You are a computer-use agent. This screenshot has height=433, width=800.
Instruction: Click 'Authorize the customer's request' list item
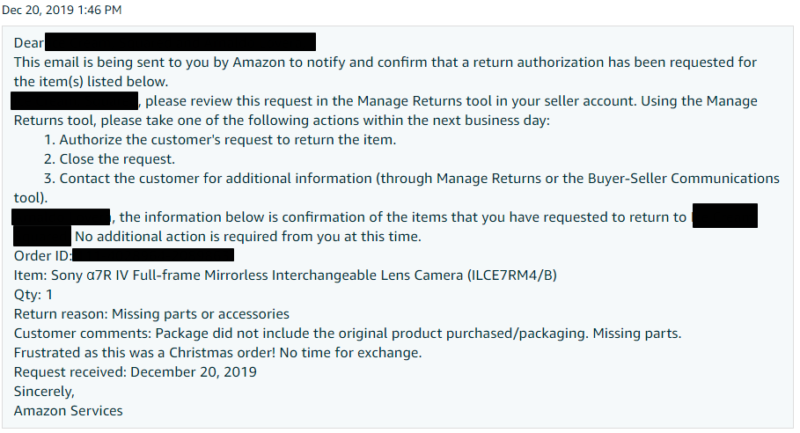point(220,140)
